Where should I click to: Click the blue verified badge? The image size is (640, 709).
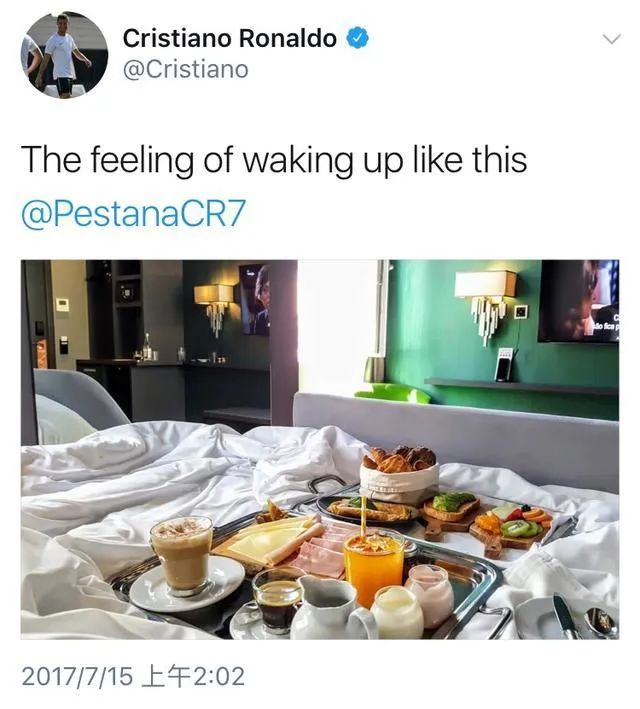357,38
